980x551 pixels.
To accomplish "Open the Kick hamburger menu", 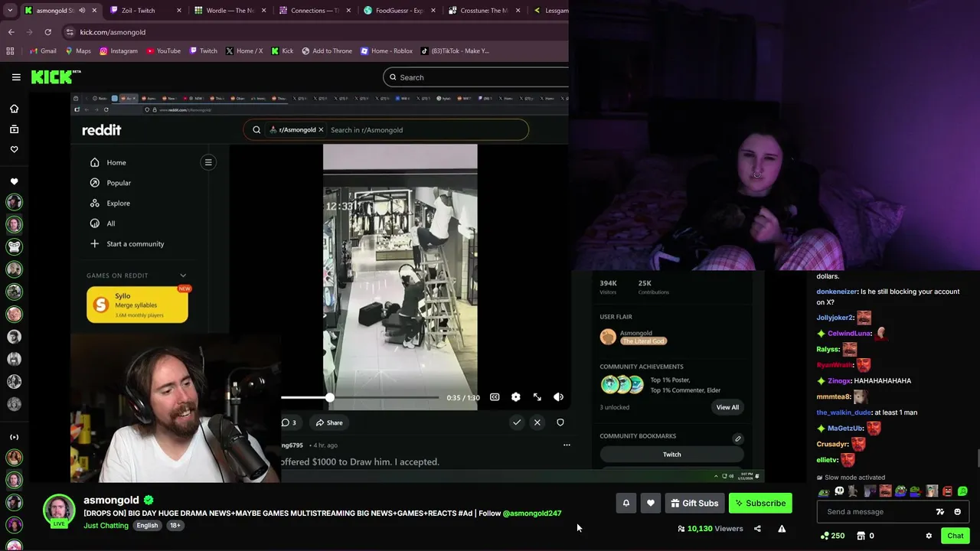I will [x=16, y=77].
